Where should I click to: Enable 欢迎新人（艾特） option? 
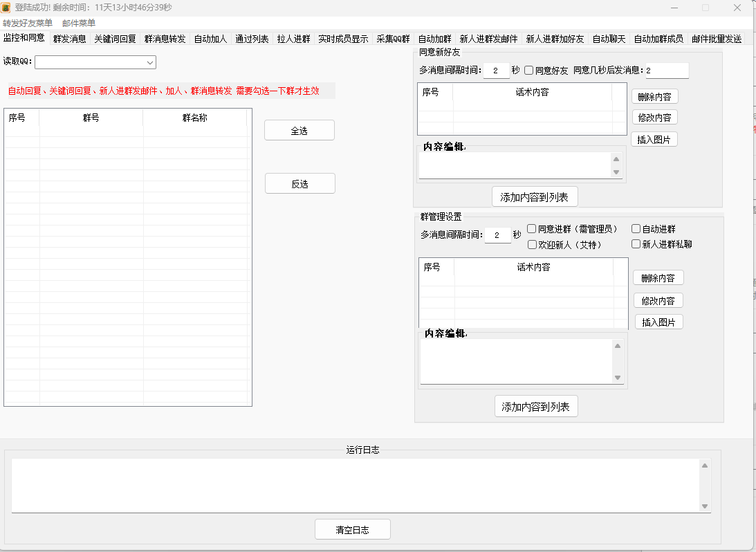[x=532, y=244]
